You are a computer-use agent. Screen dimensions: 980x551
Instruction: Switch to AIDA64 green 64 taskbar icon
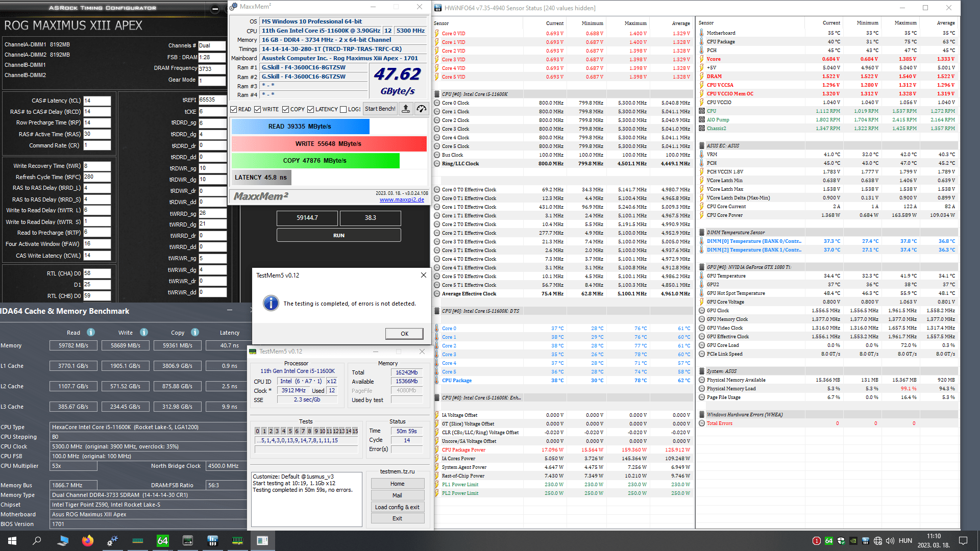coord(163,541)
